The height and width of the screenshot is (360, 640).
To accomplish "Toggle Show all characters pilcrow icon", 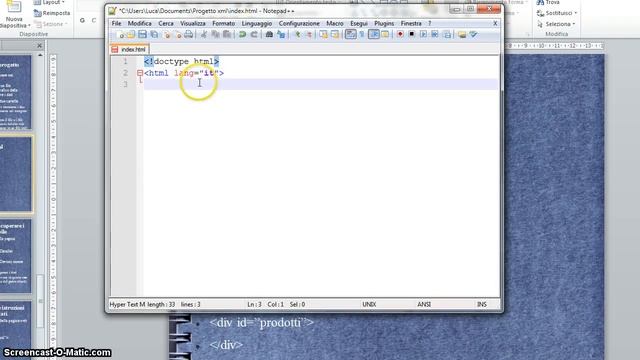I will point(362,35).
